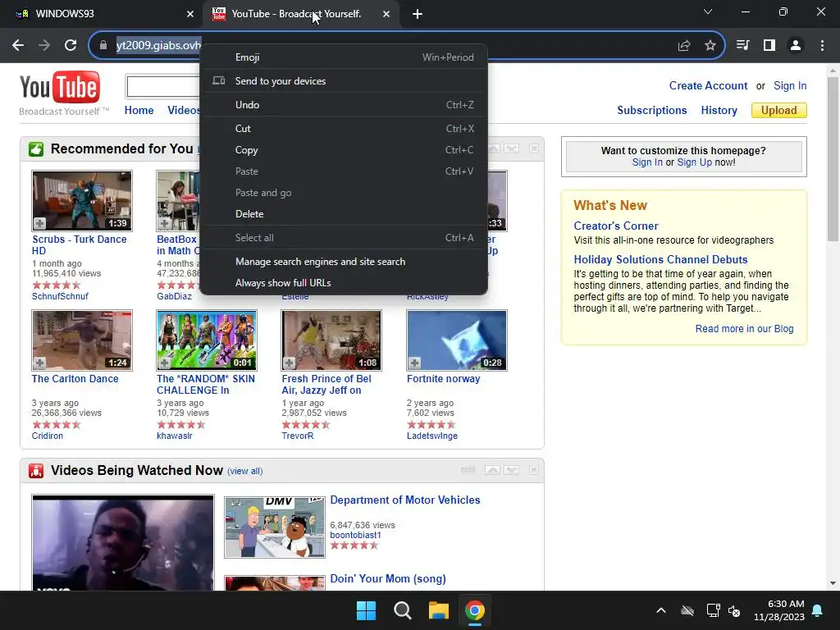
Task: Click the tab search chevron
Action: [708, 11]
